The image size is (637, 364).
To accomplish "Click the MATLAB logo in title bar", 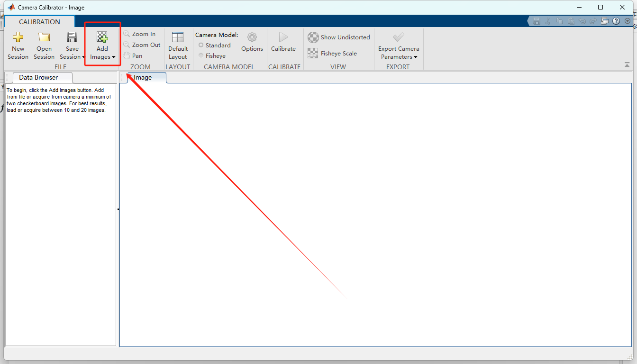I will coord(11,7).
